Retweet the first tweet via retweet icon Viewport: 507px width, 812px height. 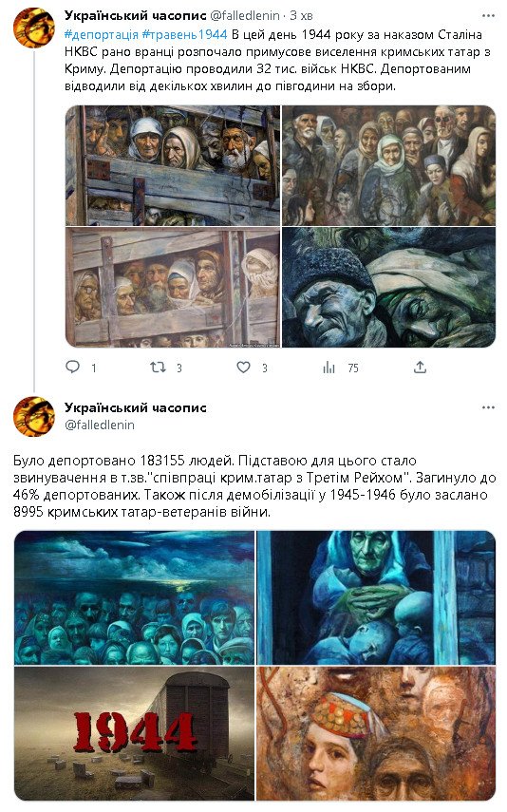point(158,368)
